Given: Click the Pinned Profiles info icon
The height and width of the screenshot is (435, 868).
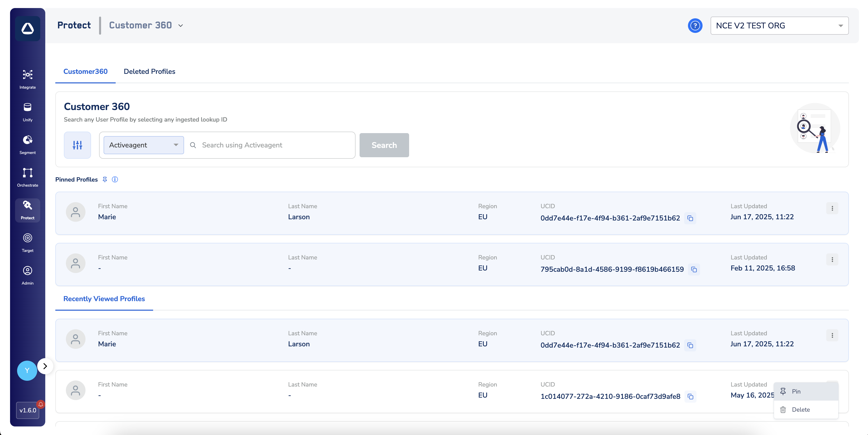Looking at the screenshot, I should coord(115,180).
